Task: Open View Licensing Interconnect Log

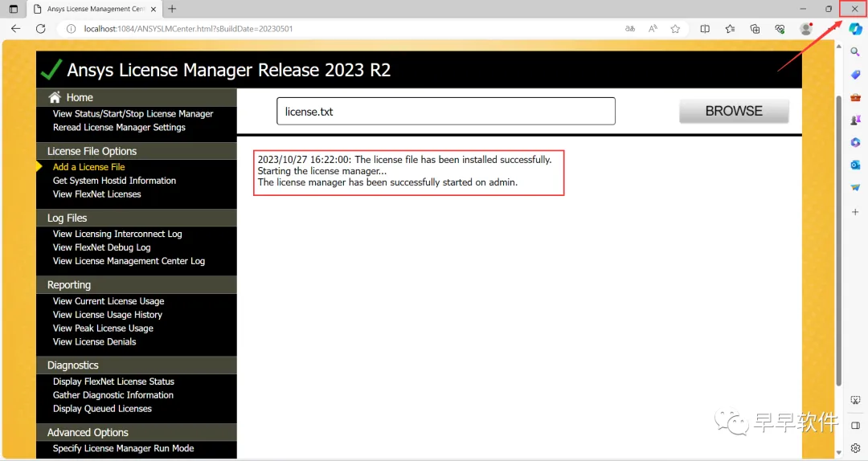Action: [x=117, y=234]
